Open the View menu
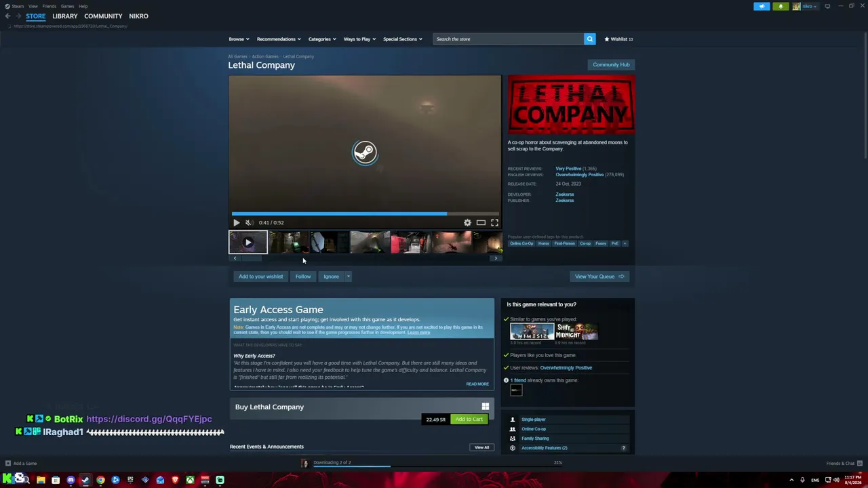Screen dimensions: 868x488 [x=33, y=6]
